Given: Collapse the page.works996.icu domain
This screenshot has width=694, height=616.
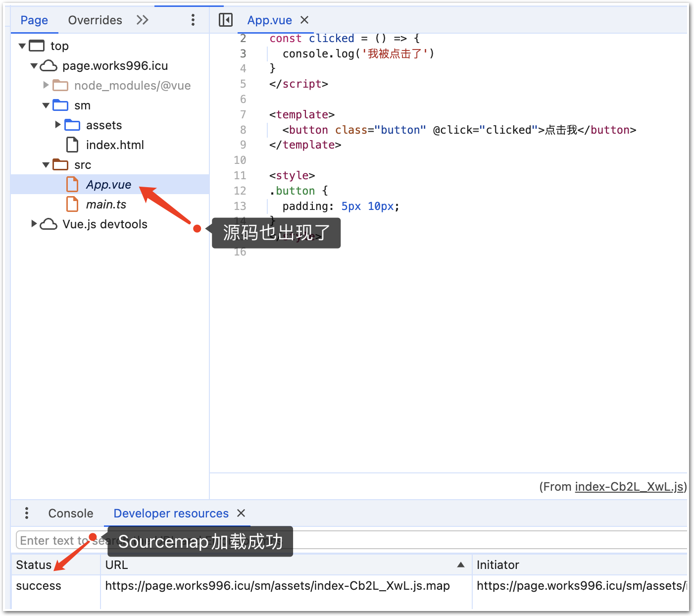Looking at the screenshot, I should (34, 66).
